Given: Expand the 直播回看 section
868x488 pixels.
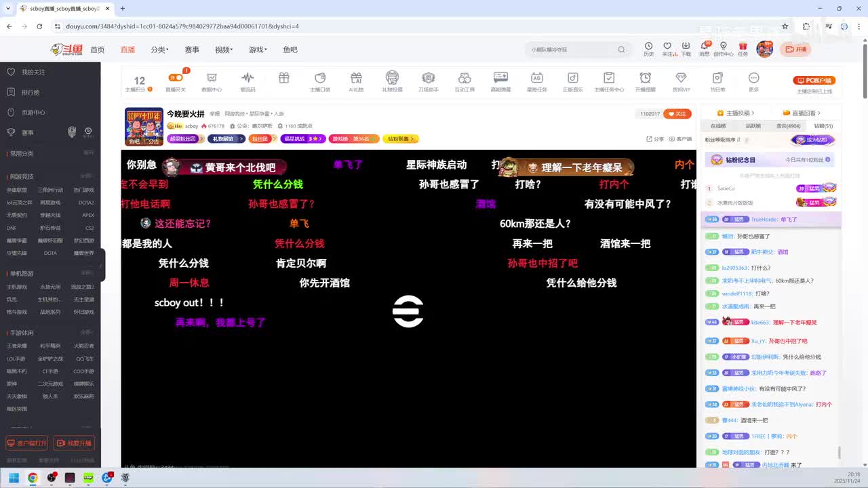Looking at the screenshot, I should pyautogui.click(x=802, y=113).
